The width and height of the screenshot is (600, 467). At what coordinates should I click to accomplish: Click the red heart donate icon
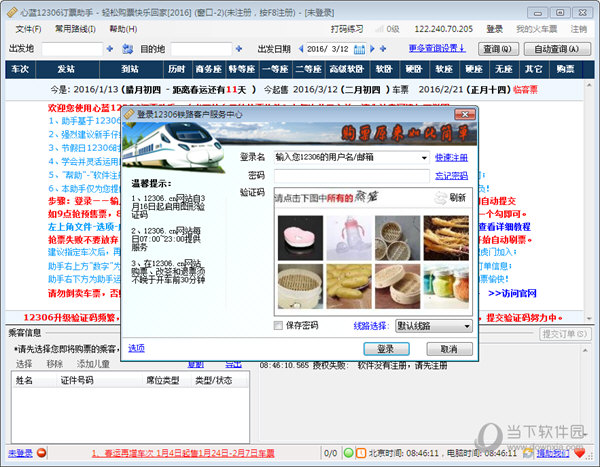(x=580, y=453)
